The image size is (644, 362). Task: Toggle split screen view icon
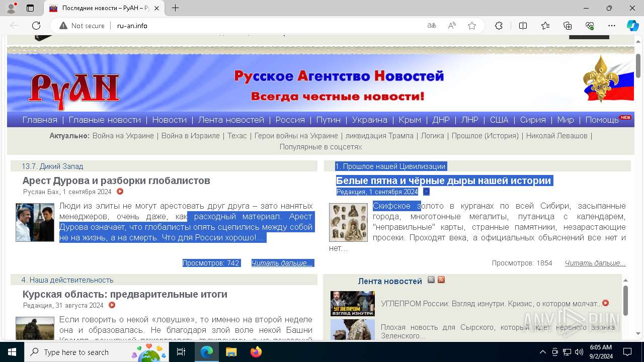[523, 26]
